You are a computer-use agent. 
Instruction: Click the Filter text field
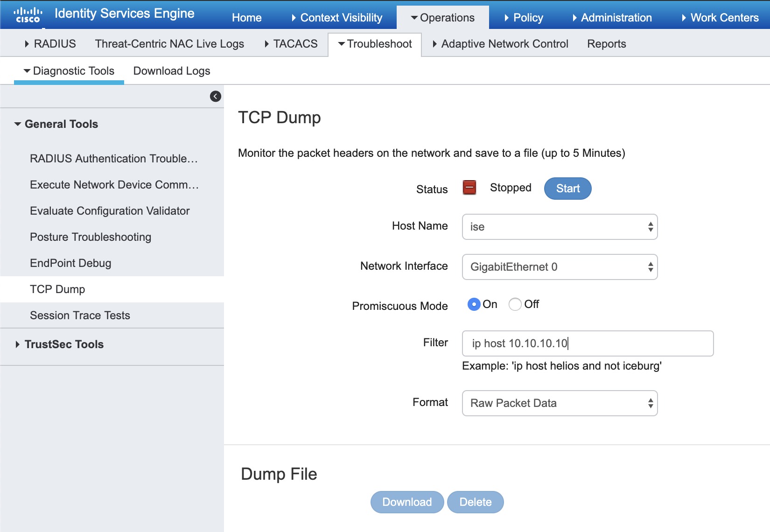point(587,343)
